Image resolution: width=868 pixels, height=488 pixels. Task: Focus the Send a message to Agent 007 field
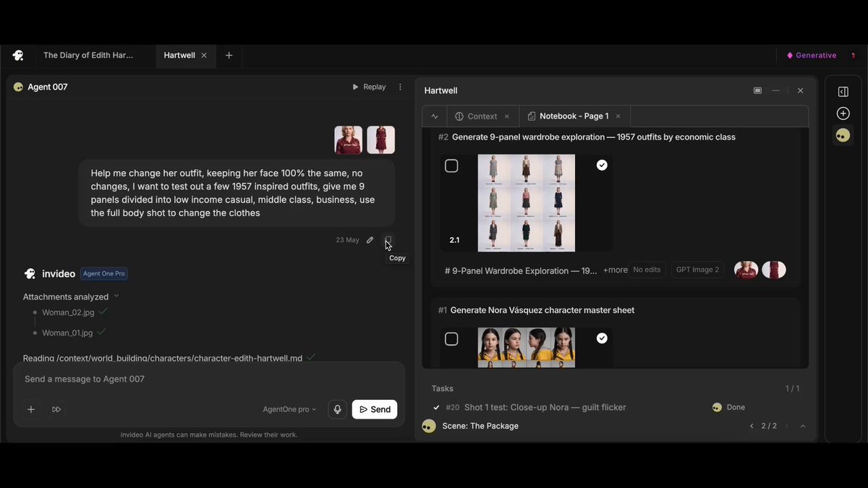click(x=208, y=379)
